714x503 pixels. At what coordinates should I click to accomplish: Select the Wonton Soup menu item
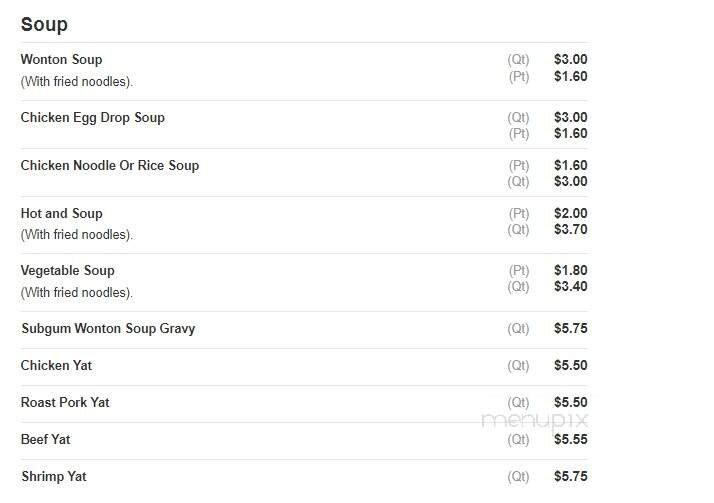(61, 60)
